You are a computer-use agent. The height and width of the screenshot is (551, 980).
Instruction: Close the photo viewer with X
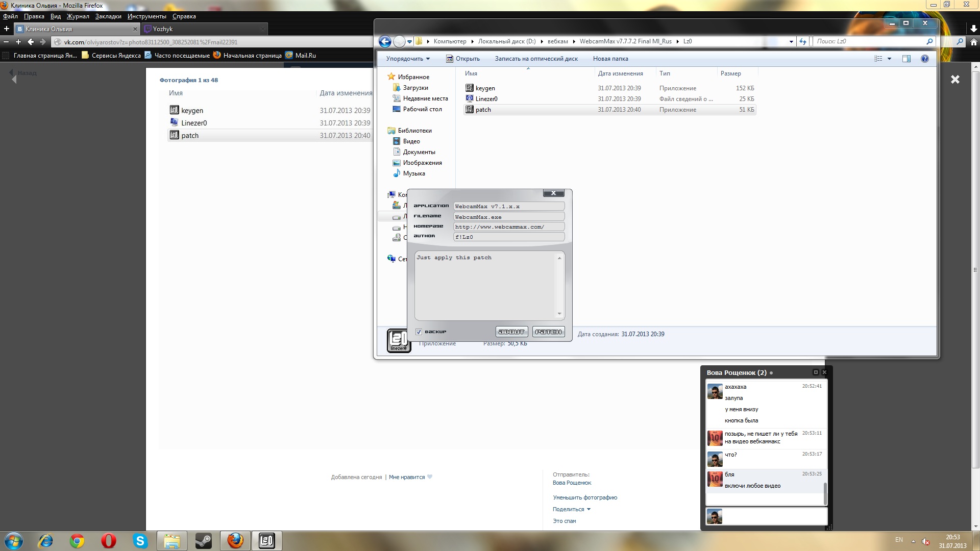pos(955,79)
